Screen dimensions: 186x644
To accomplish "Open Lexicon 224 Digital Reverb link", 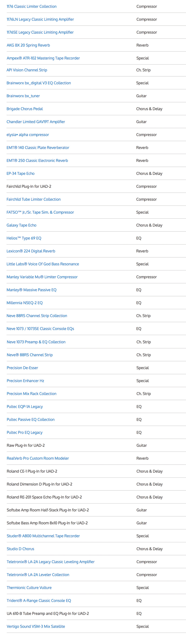I will (x=31, y=251).
